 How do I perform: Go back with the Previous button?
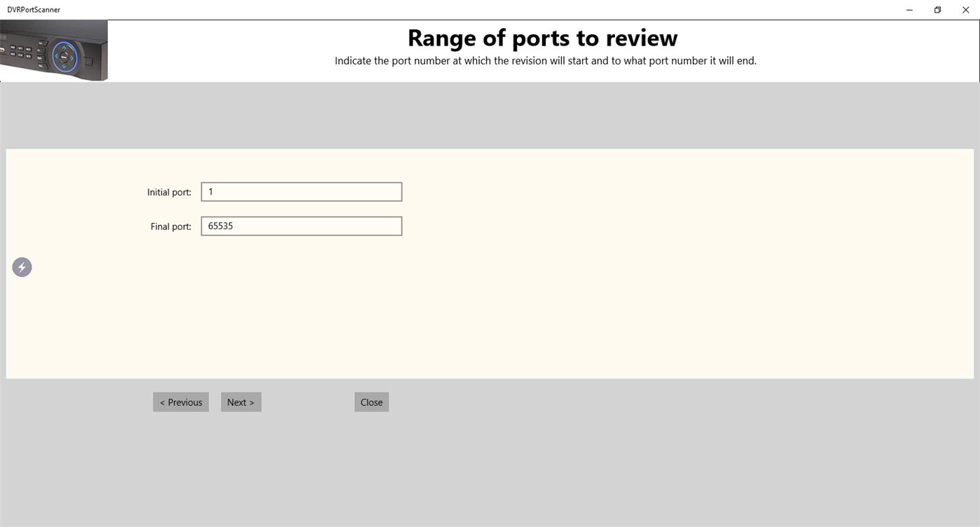181,402
